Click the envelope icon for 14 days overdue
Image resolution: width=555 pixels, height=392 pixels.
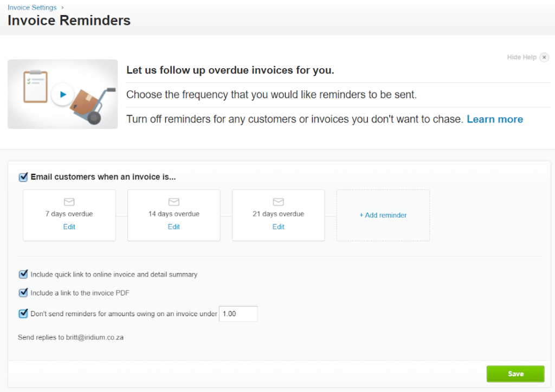tap(173, 202)
